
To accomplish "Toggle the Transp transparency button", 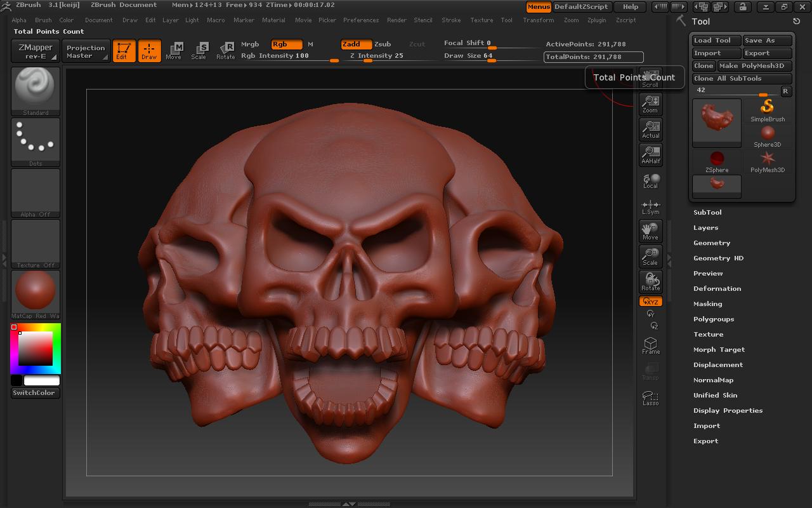I will (650, 372).
